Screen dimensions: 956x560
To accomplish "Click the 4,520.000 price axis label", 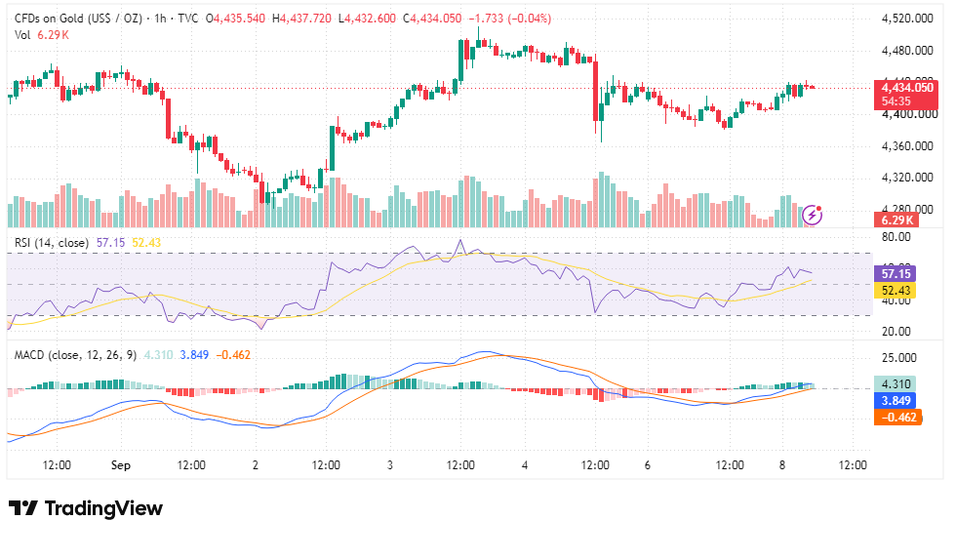I will coord(907,19).
